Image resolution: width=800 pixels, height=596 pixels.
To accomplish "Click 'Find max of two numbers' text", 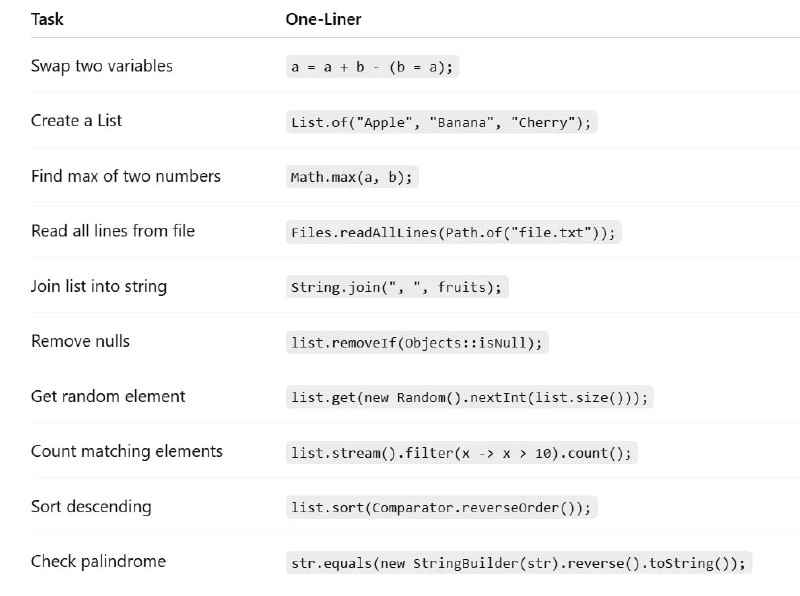I will pyautogui.click(x=126, y=177).
